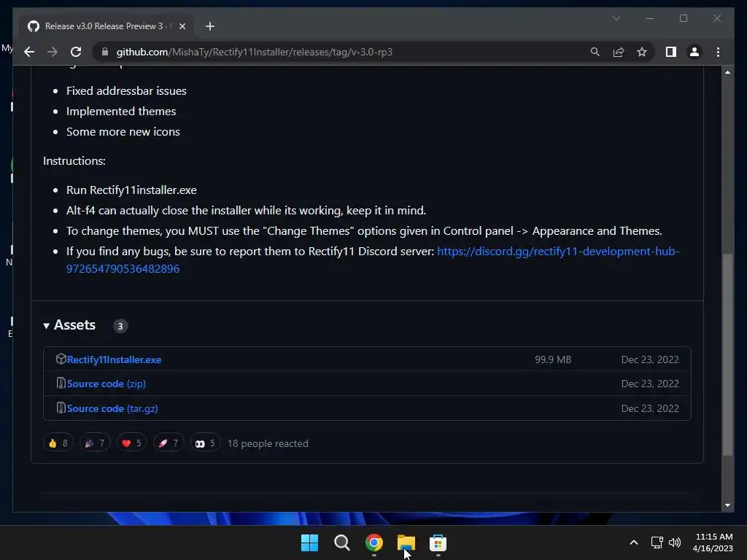Open tab search dropdown chevron
Viewport: 747px width, 560px height.
(616, 18)
